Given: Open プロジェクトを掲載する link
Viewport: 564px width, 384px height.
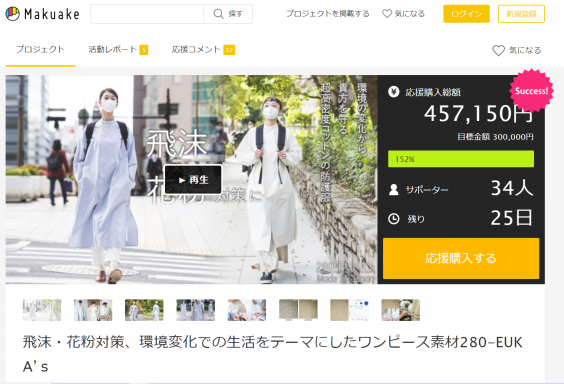Looking at the screenshot, I should coord(328,14).
